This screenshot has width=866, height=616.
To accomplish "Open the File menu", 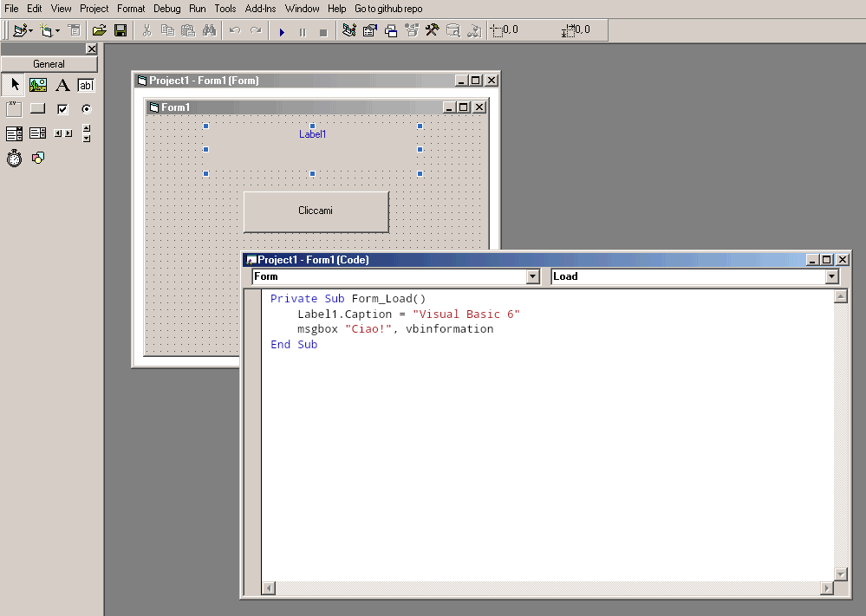I will point(11,9).
